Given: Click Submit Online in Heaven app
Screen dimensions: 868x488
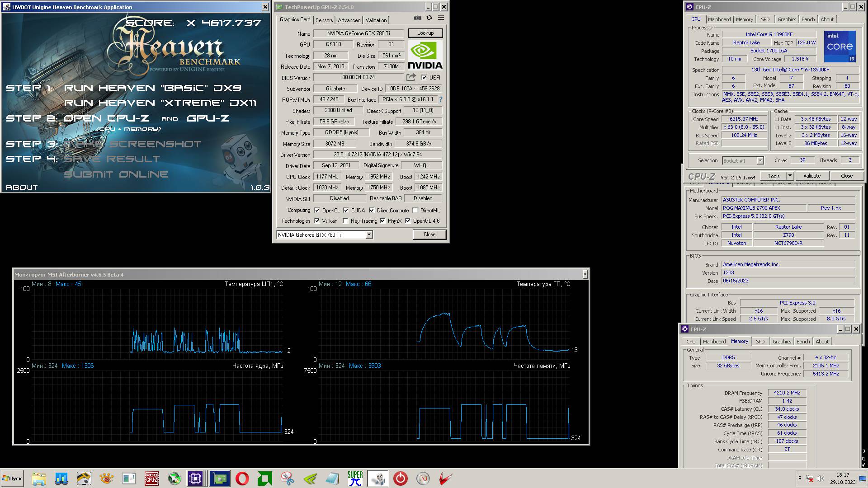Looking at the screenshot, I should point(116,174).
